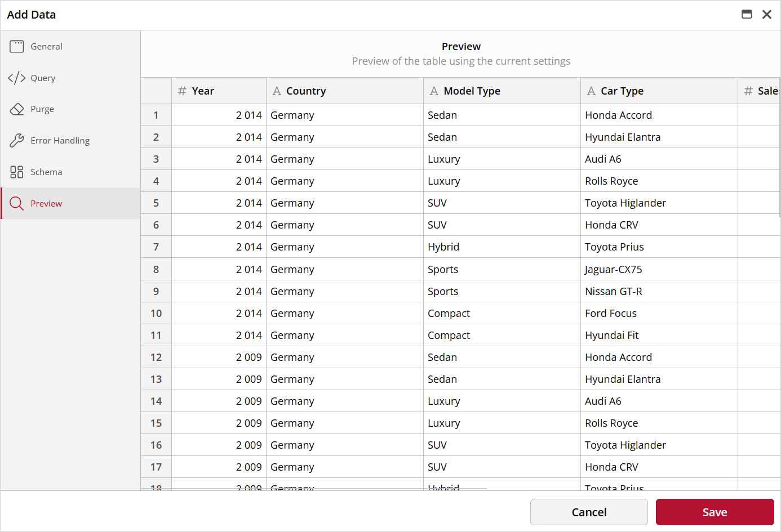781x532 pixels.
Task: Click the Error Handling wrench icon
Action: click(x=17, y=141)
